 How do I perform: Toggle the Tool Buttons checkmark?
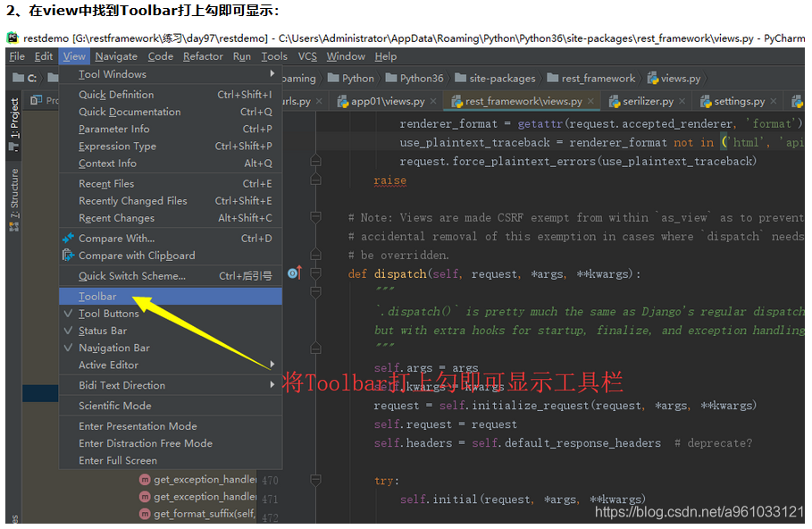[68, 314]
